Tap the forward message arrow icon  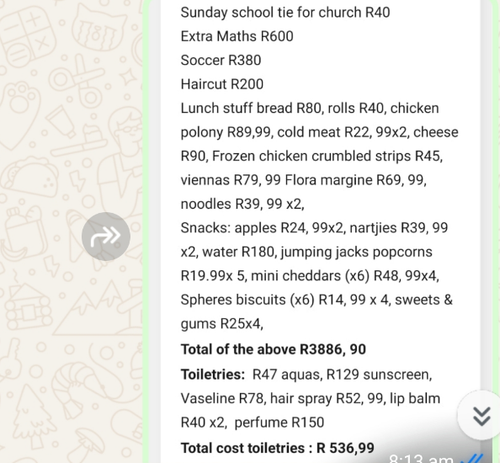(x=106, y=236)
